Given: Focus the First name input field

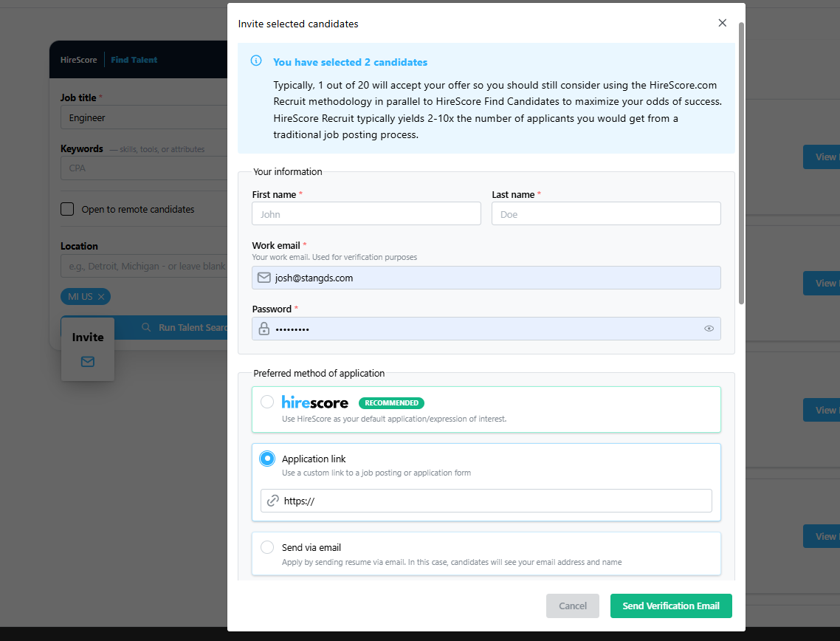Looking at the screenshot, I should tap(366, 213).
